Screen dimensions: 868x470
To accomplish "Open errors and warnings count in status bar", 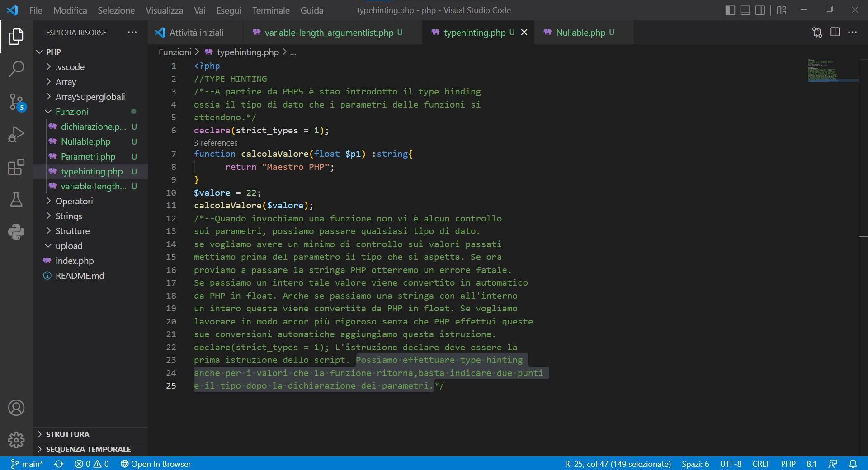I will pyautogui.click(x=92, y=464).
